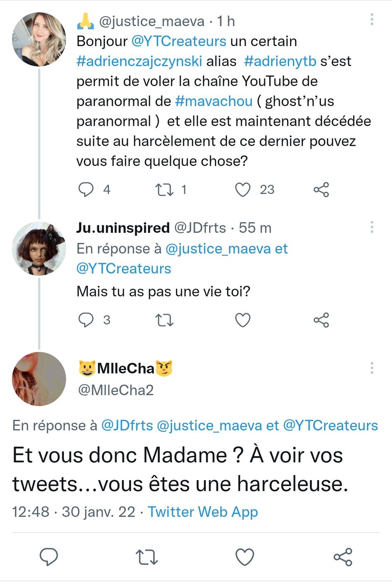Retweet MlleCha's tweet
The image size is (392, 586).
point(147,557)
